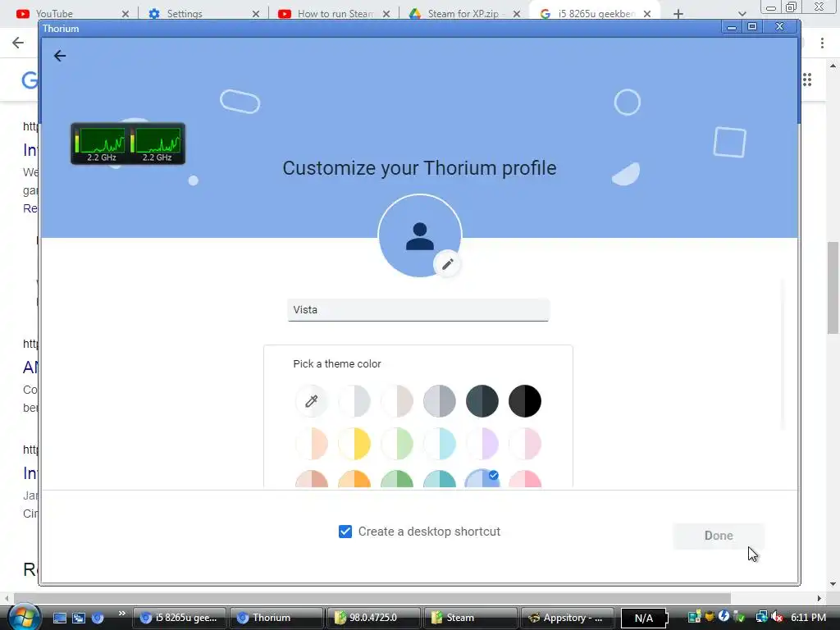The height and width of the screenshot is (630, 840).
Task: Choose the dark slate theme color
Action: pyautogui.click(x=482, y=400)
